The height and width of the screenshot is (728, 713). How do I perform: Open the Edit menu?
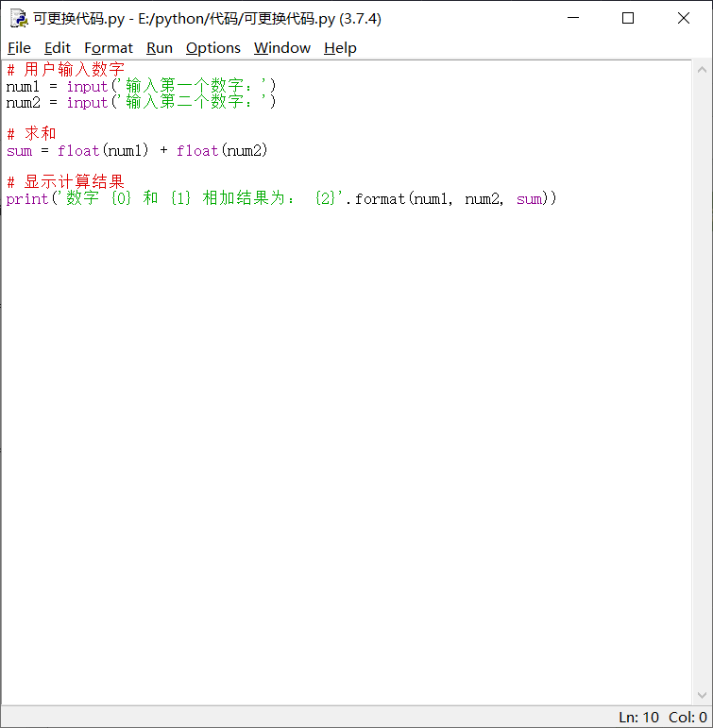click(57, 48)
